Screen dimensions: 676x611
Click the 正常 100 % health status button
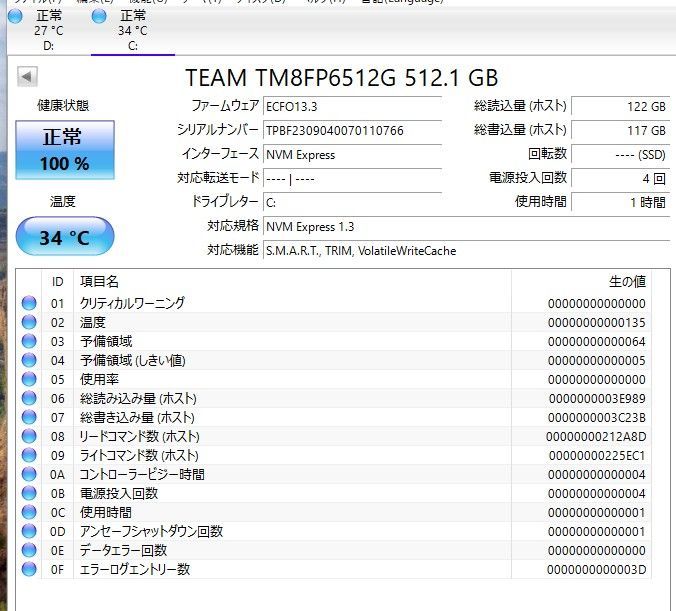(65, 150)
